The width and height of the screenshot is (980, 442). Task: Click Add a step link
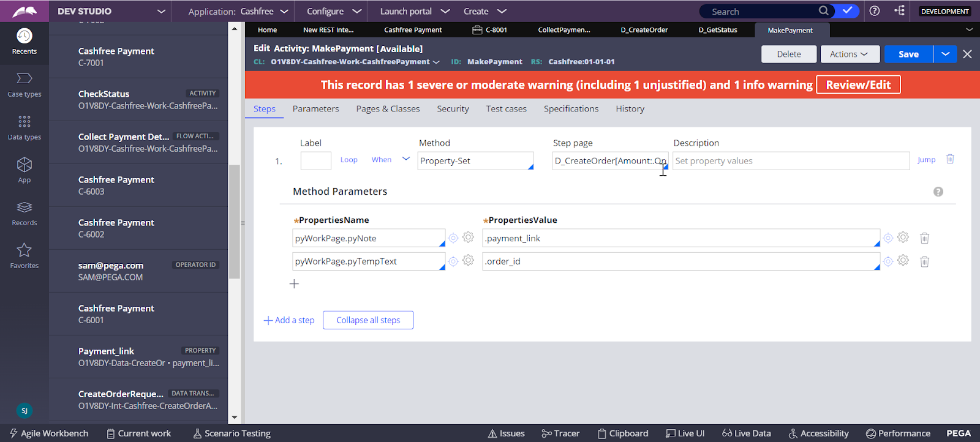pos(289,320)
